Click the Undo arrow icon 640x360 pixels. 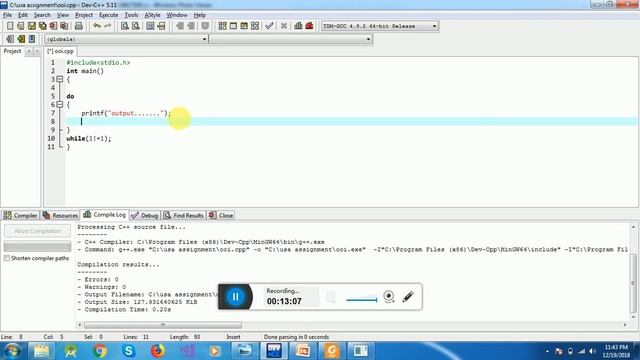coord(97,26)
